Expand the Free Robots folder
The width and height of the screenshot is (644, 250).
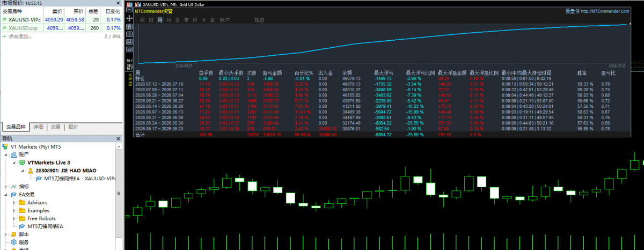point(14,218)
